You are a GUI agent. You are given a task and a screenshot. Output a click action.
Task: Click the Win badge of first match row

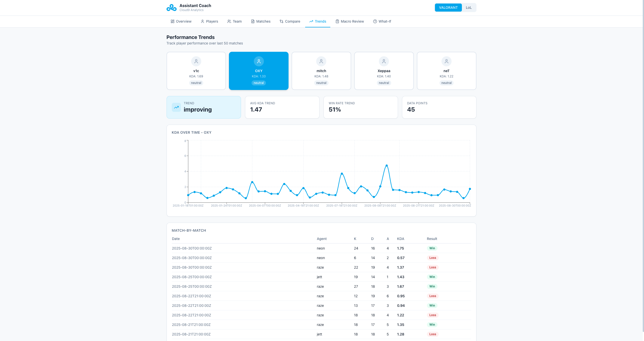click(432, 248)
